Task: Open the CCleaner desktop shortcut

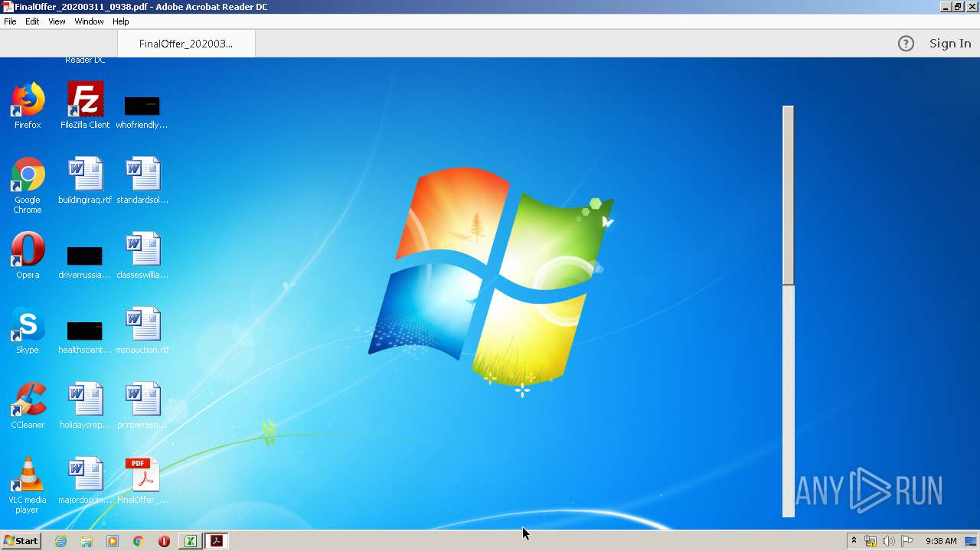Action: (x=28, y=406)
